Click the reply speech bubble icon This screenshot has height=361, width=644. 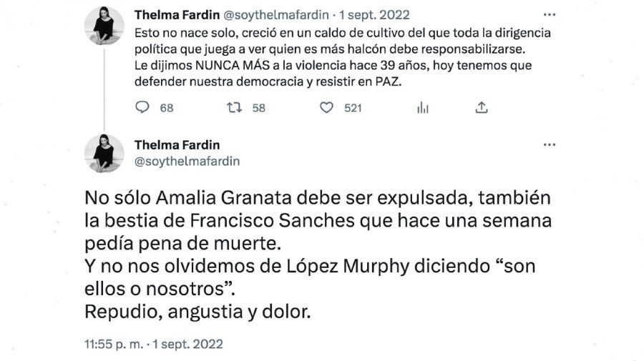(x=142, y=108)
